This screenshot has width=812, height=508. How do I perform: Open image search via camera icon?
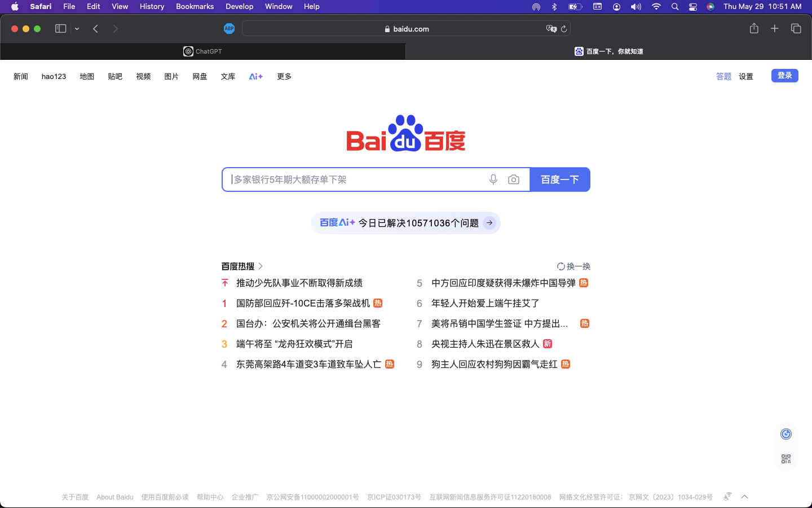tap(514, 179)
